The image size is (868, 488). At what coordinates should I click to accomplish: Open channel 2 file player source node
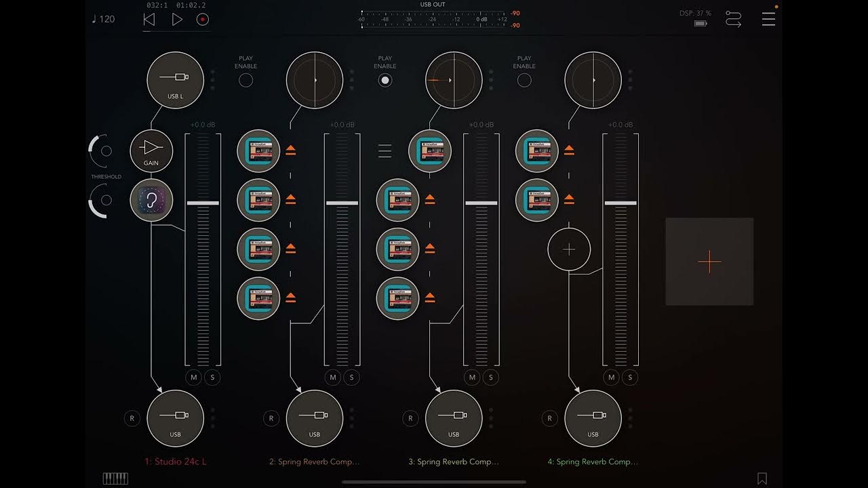coord(315,80)
